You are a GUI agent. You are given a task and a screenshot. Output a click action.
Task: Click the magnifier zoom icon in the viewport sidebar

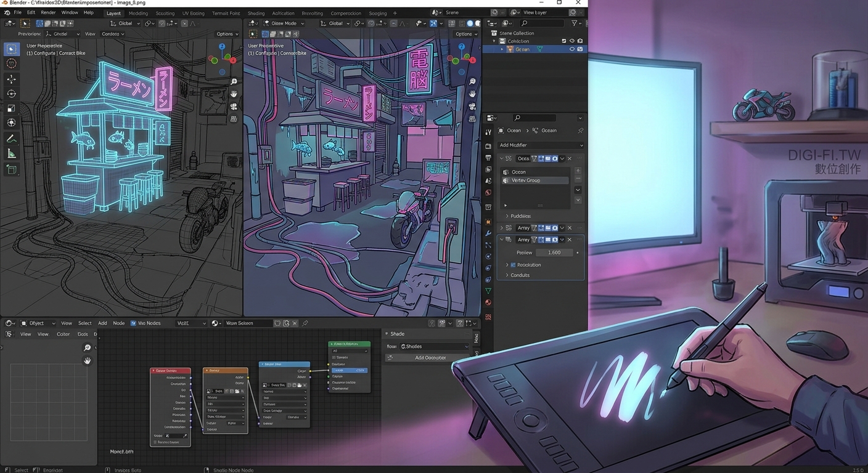[x=473, y=81]
